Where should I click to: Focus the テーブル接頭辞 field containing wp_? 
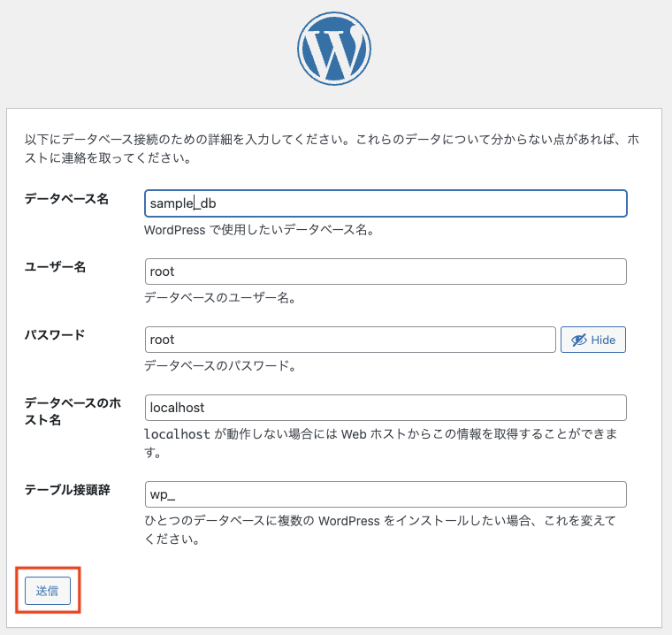pyautogui.click(x=386, y=493)
